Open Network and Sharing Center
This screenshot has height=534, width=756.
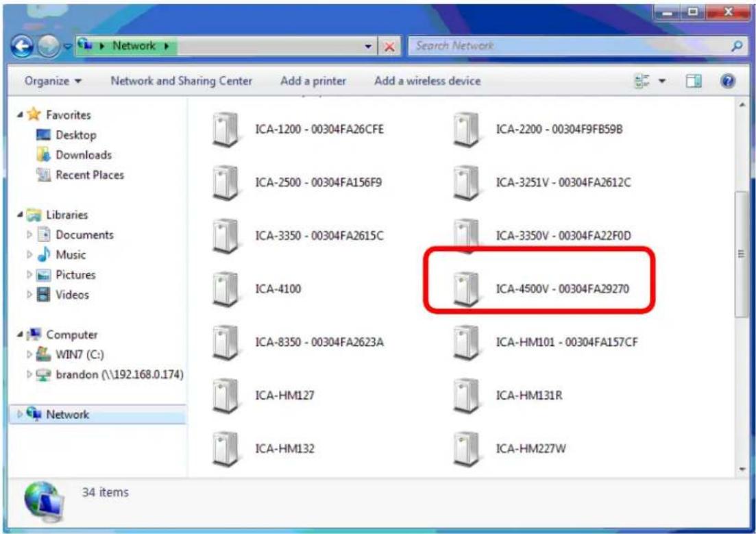tap(181, 81)
